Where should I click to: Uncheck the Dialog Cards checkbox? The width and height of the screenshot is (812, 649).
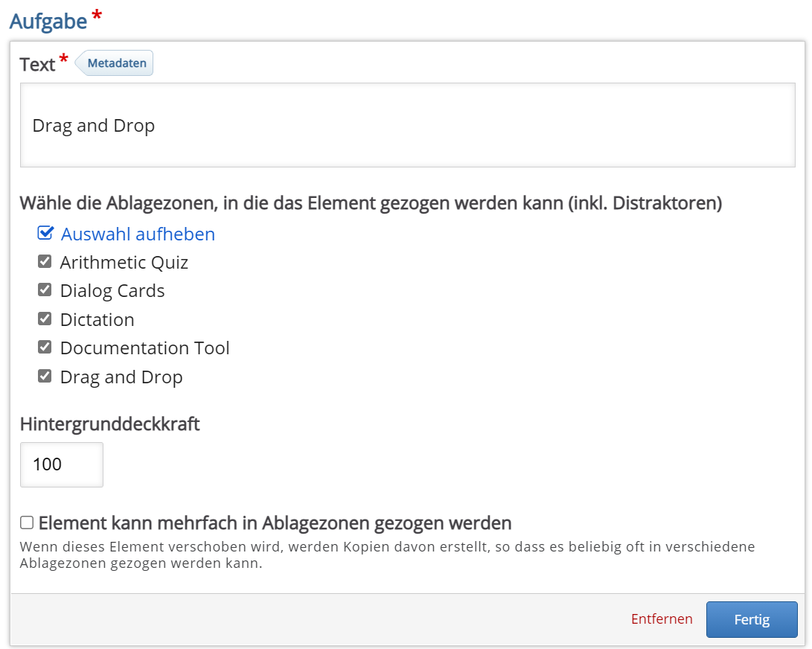pos(45,290)
